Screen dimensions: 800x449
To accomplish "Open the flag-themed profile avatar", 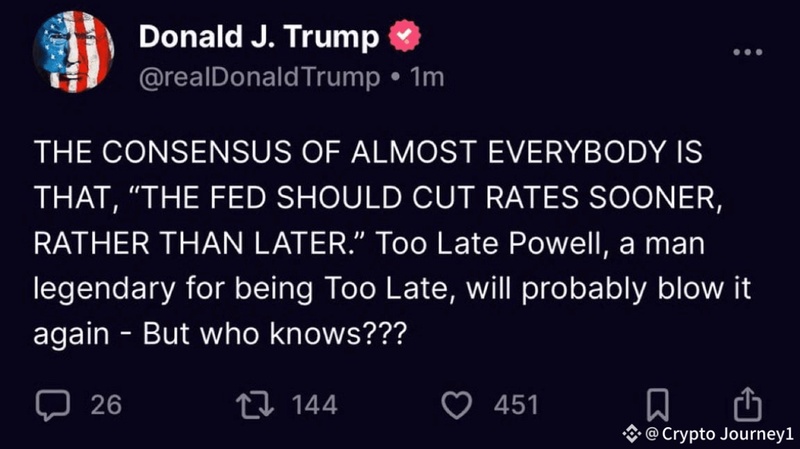I will point(73,54).
